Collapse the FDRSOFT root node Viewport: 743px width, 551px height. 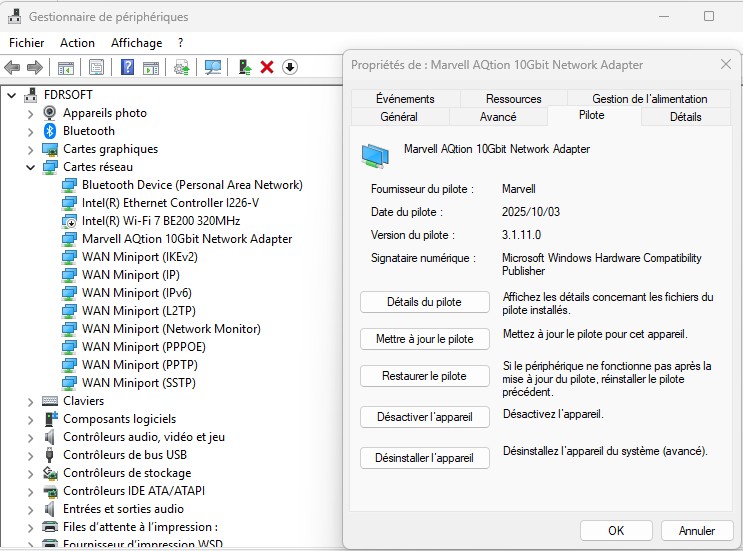pos(11,95)
